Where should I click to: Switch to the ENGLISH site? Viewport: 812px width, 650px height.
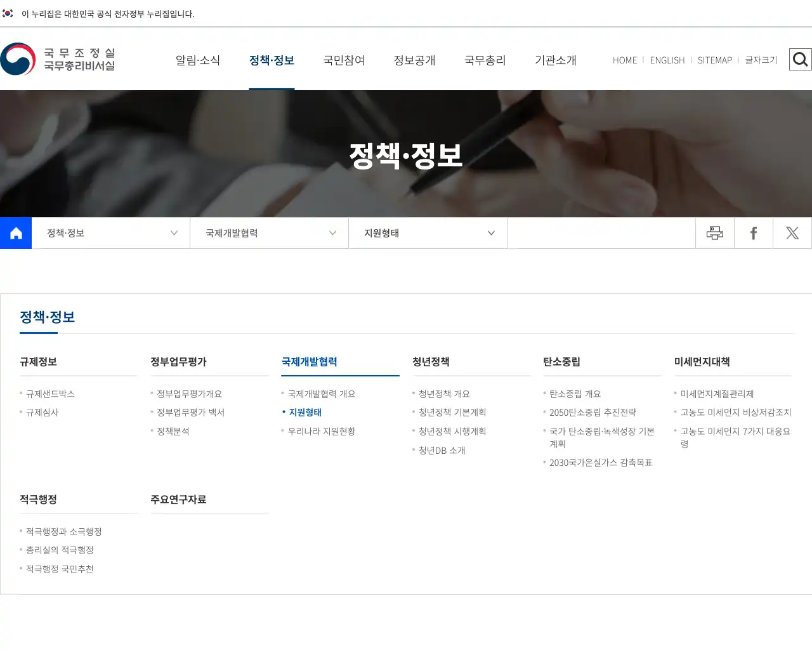(667, 60)
